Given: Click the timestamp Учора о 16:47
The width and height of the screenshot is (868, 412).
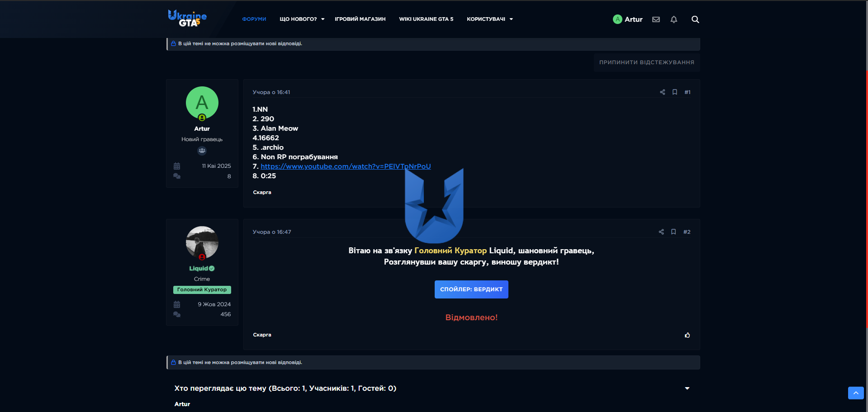Looking at the screenshot, I should 272,232.
